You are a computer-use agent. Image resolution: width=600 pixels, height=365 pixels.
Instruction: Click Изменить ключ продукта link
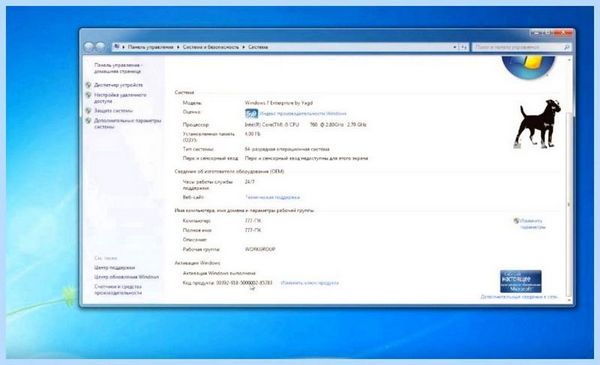coord(310,283)
